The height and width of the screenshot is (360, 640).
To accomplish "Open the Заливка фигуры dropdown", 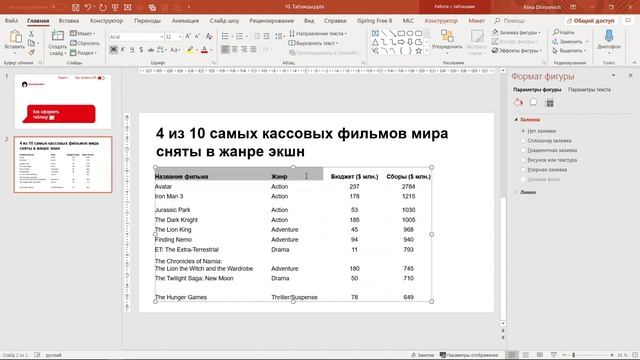I will (516, 32).
